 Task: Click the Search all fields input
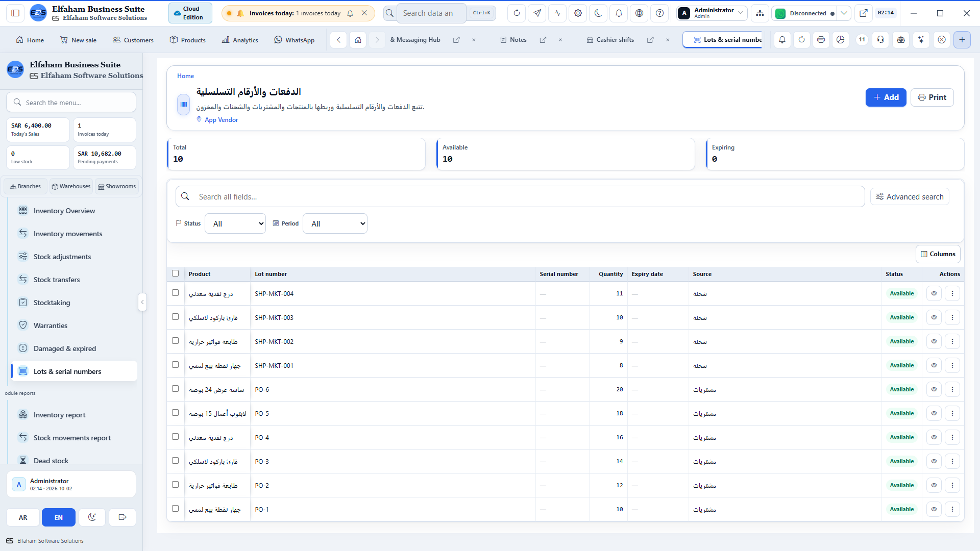[520, 197]
